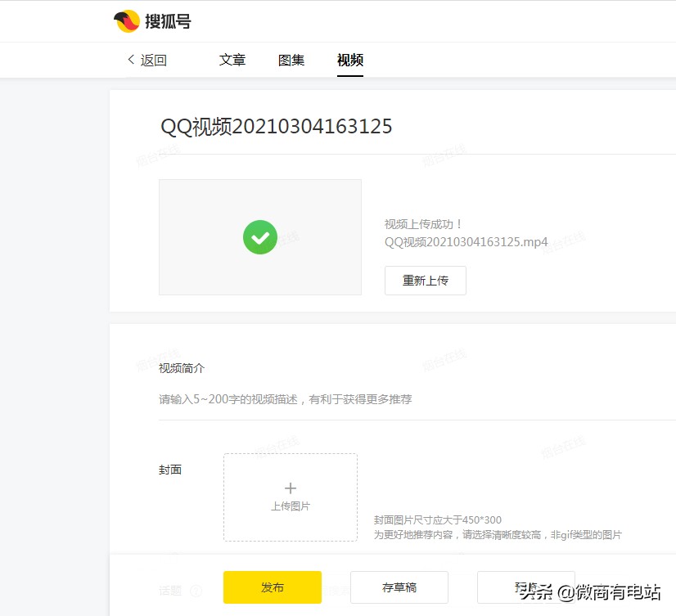
Task: Click the dashed cover image upload box
Action: 290,497
